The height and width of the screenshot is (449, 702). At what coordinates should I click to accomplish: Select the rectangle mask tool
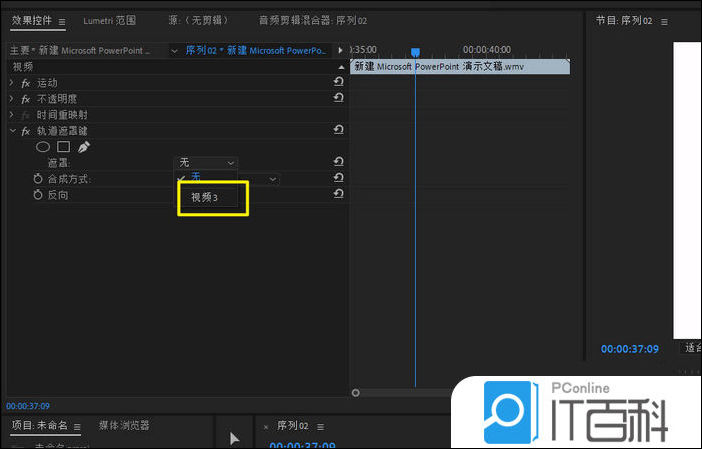63,147
